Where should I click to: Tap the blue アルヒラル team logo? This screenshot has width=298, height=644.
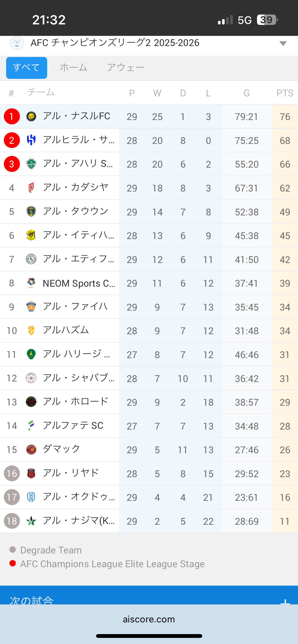point(31,140)
